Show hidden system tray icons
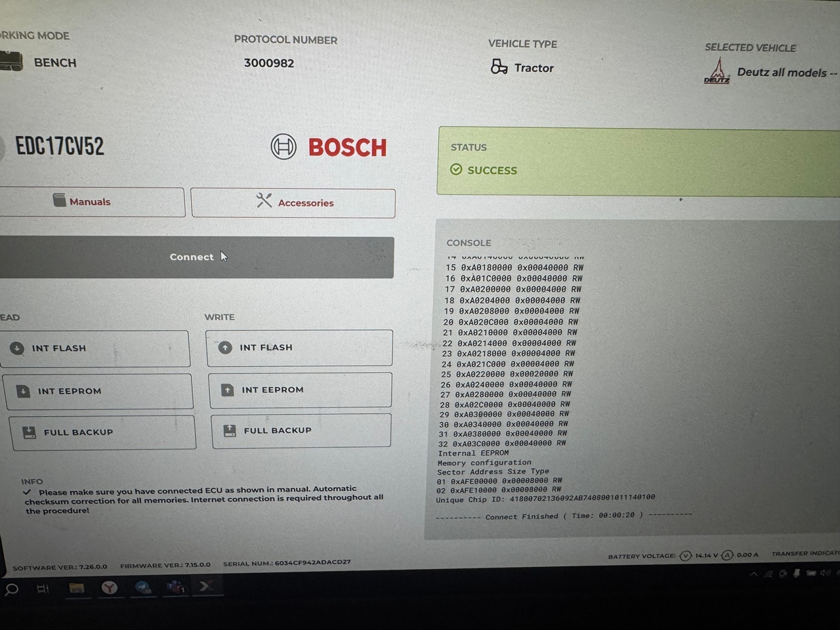Image resolution: width=840 pixels, height=630 pixels. [x=753, y=574]
